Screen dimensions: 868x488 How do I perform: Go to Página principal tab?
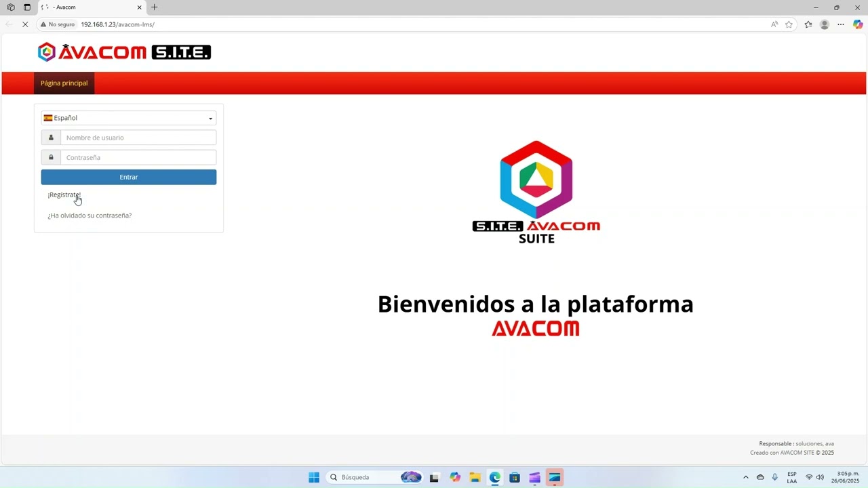[64, 83]
